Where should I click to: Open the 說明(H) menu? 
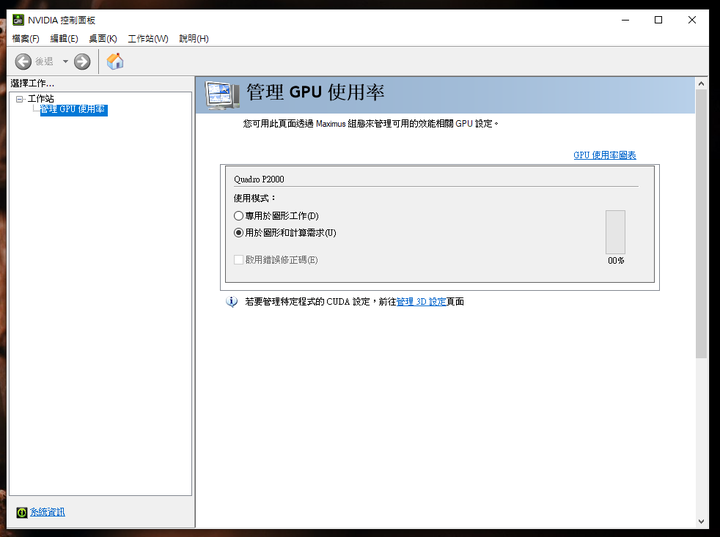click(x=194, y=39)
